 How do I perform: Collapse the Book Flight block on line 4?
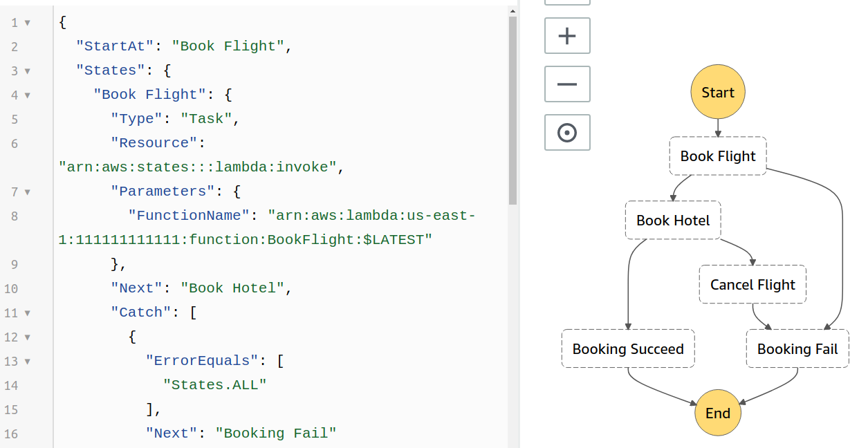click(x=28, y=95)
